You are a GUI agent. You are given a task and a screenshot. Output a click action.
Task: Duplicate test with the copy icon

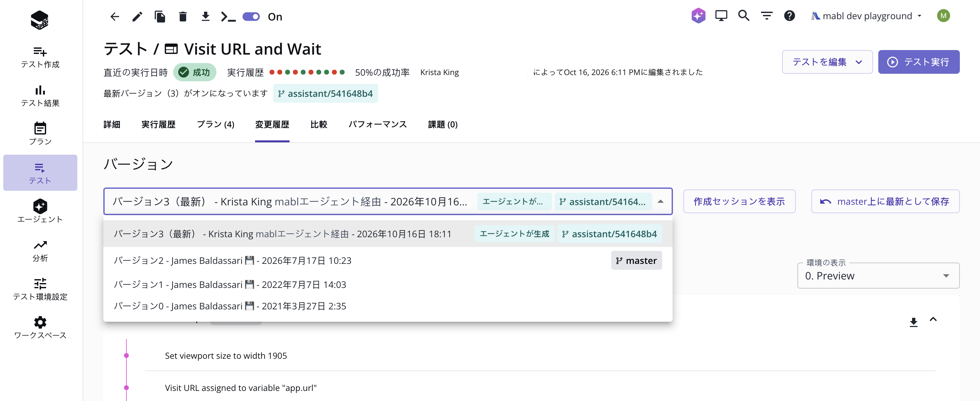(160, 16)
